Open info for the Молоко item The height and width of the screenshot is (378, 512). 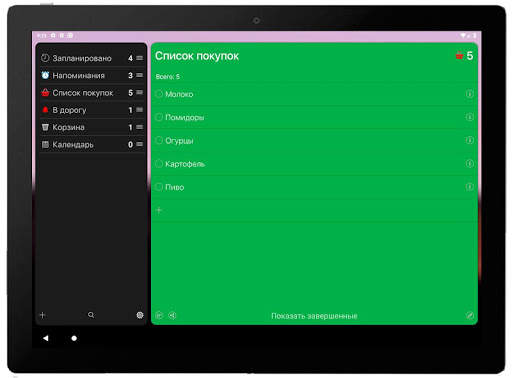click(x=469, y=94)
